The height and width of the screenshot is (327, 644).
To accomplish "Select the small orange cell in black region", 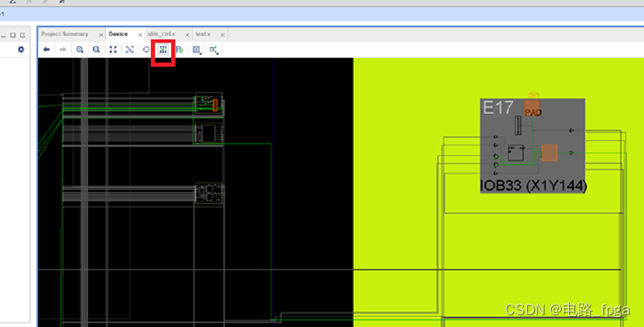I will click(215, 105).
